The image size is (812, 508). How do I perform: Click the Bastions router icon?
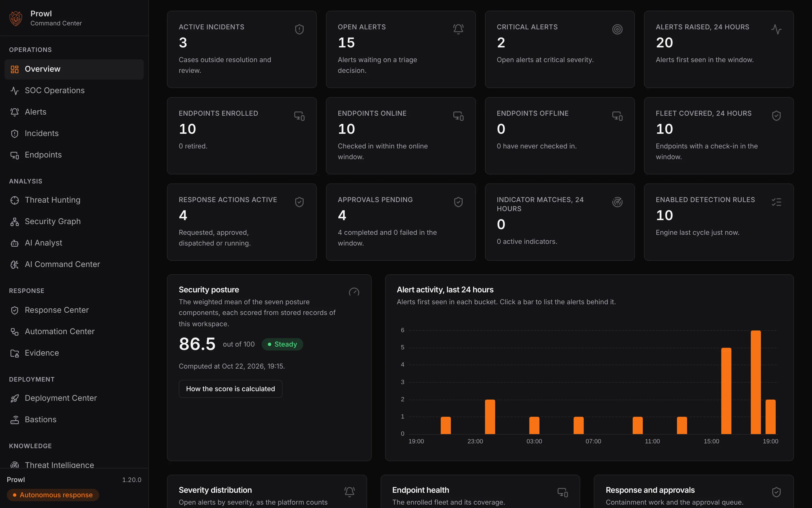14,420
